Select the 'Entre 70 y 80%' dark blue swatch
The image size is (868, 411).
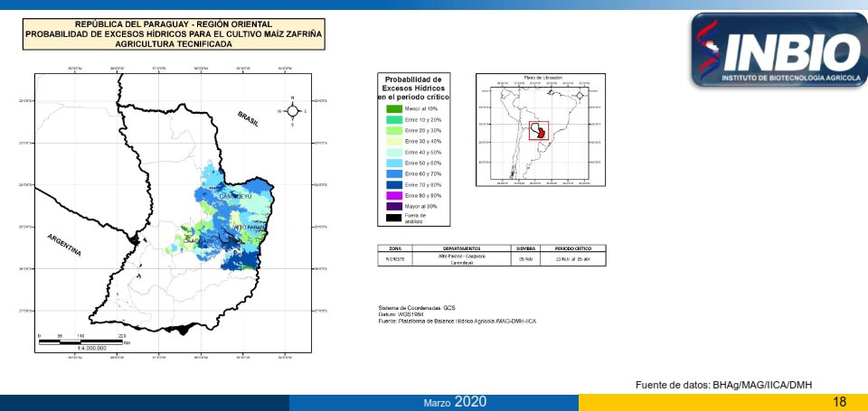392,184
